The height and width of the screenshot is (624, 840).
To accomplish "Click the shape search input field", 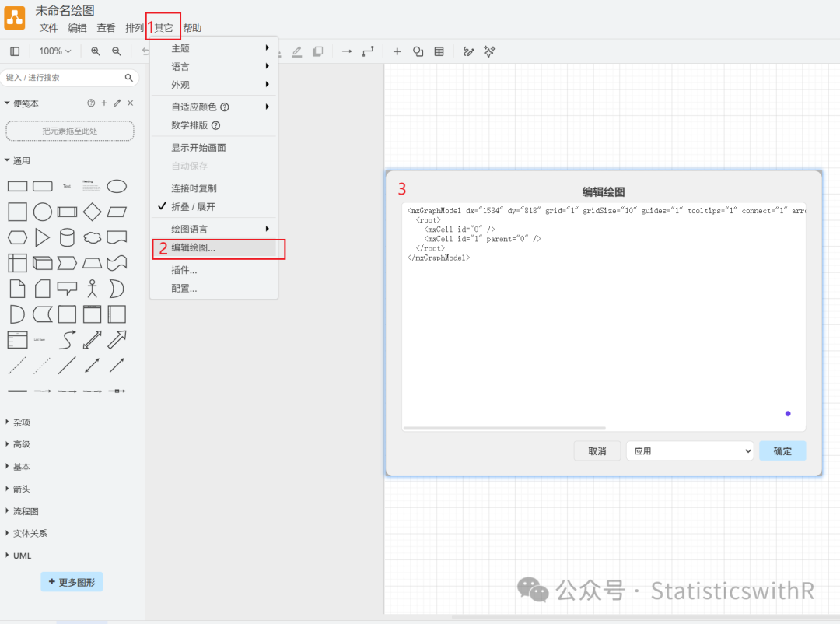I will click(x=62, y=78).
